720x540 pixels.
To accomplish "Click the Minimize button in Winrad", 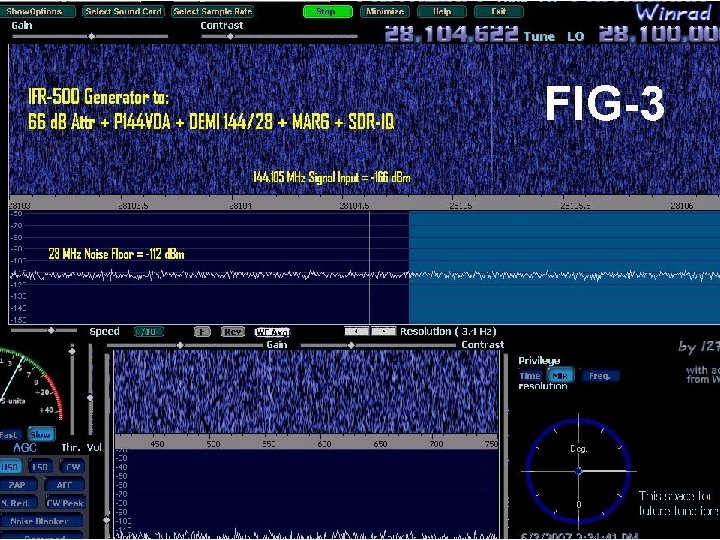I will (385, 11).
